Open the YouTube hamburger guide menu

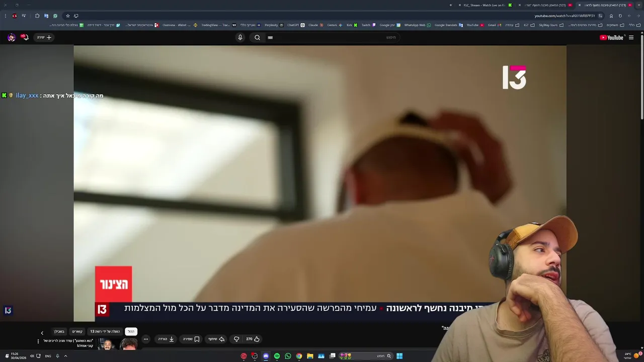pyautogui.click(x=631, y=37)
